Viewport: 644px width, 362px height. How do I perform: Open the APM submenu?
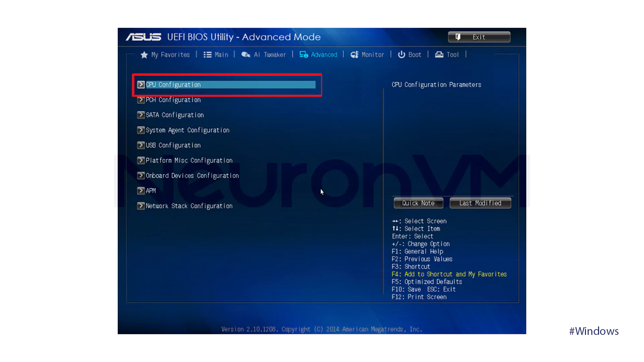[147, 191]
